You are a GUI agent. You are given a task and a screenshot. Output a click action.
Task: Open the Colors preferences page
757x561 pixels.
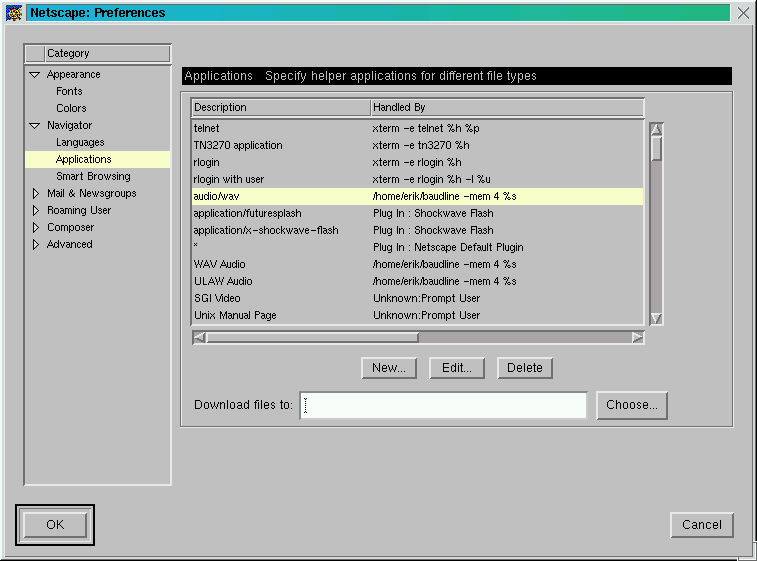pos(71,108)
